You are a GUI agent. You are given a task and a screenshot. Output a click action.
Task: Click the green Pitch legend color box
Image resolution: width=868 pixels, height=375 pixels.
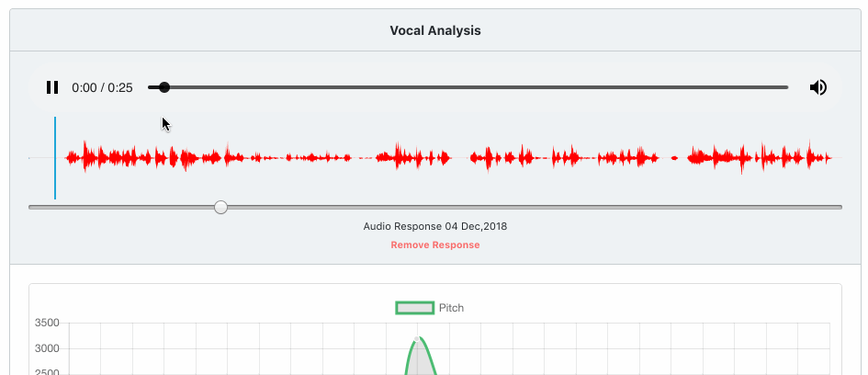pos(414,308)
